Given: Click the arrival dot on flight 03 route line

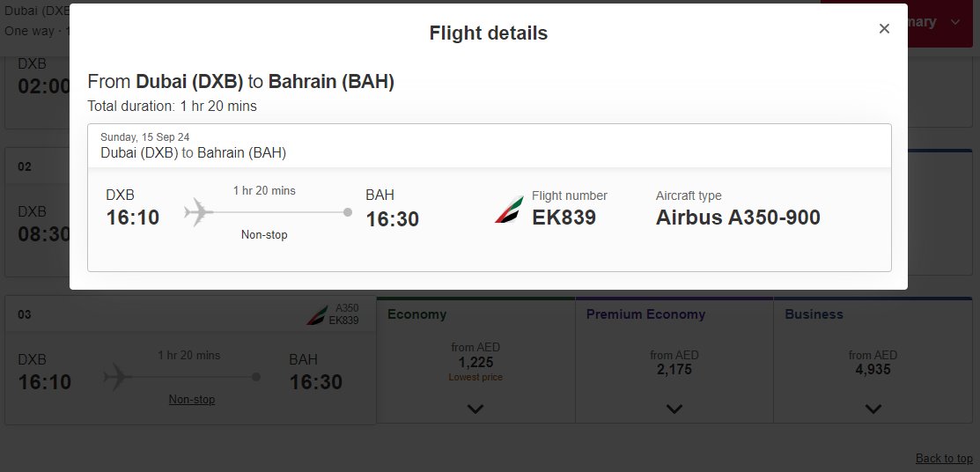Looking at the screenshot, I should 255,377.
